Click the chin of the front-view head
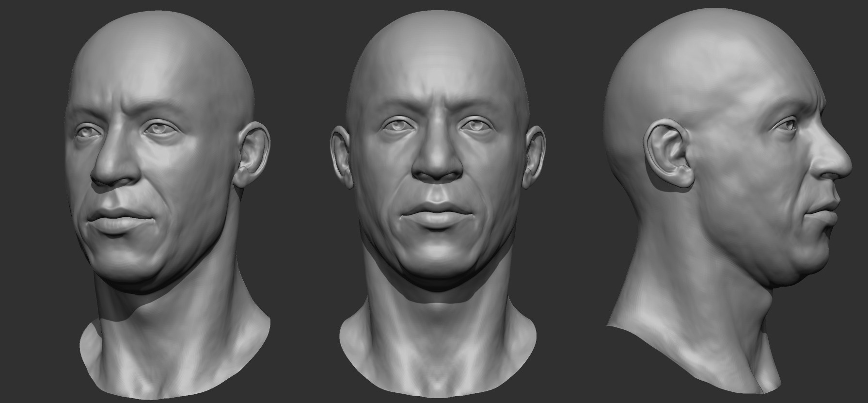This screenshot has height=403, width=868. click(437, 255)
